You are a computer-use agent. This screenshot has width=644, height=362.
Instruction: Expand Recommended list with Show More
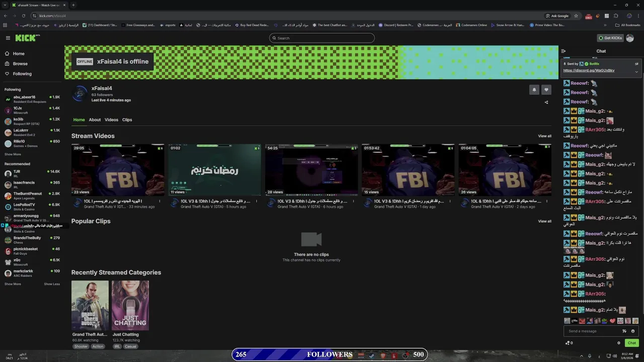pyautogui.click(x=13, y=284)
